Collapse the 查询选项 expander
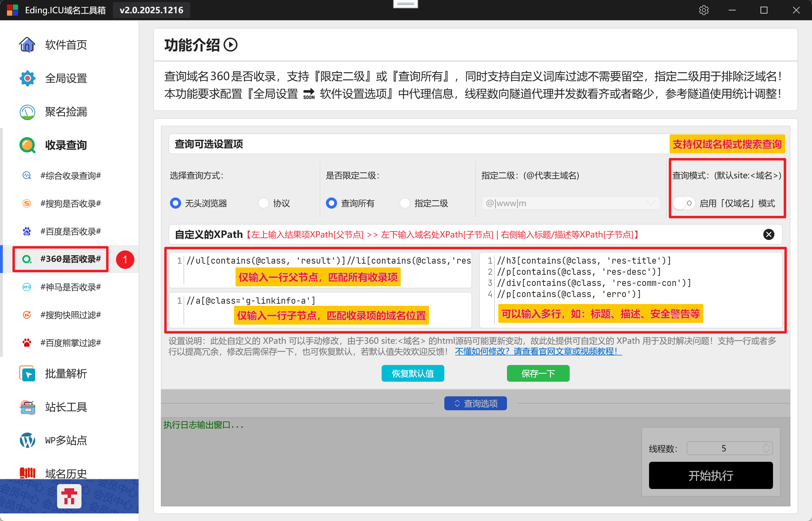Image resolution: width=812 pixels, height=521 pixels. pyautogui.click(x=475, y=403)
